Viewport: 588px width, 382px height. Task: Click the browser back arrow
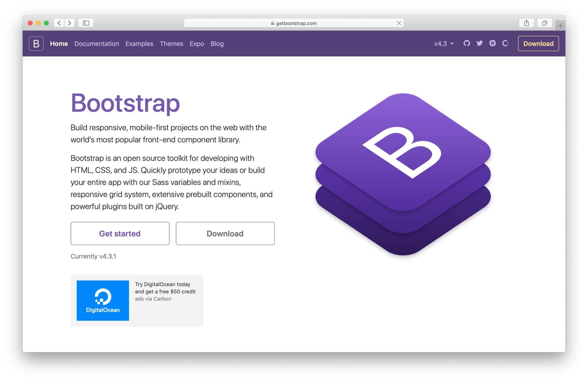click(x=59, y=23)
